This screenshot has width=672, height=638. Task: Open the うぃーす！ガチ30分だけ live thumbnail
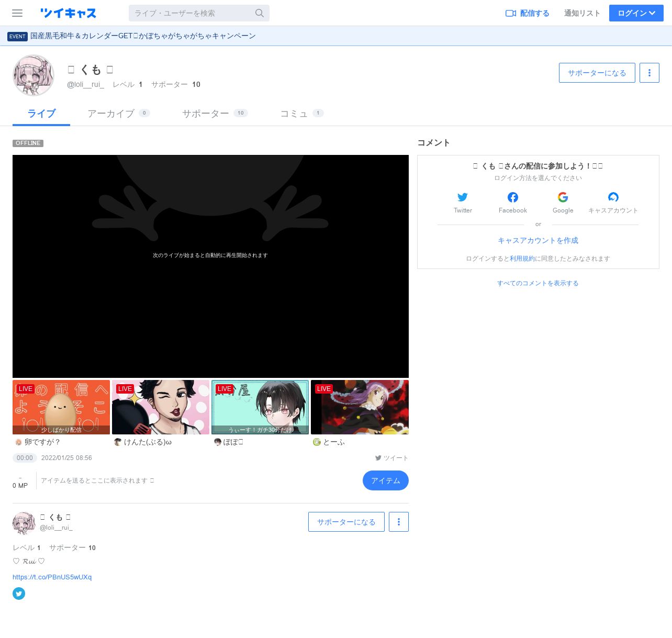pos(260,407)
